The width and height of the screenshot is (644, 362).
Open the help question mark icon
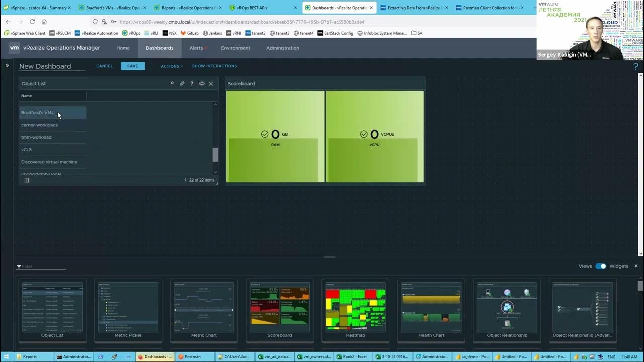click(x=636, y=66)
